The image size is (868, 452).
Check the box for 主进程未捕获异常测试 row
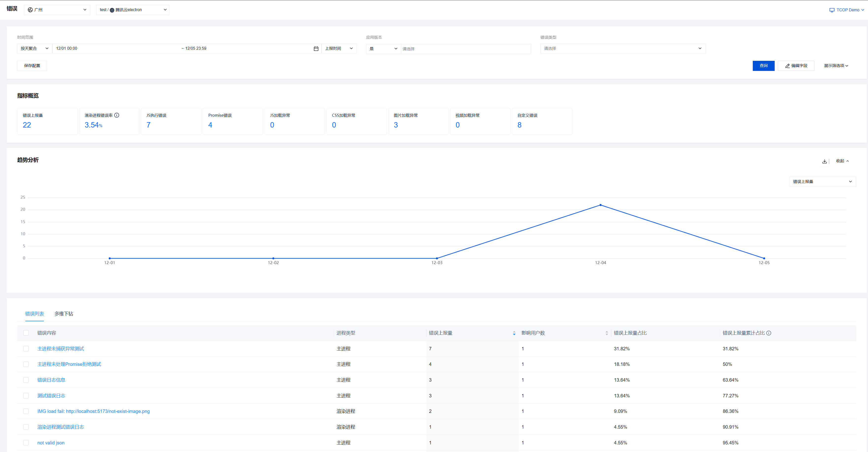pos(26,349)
